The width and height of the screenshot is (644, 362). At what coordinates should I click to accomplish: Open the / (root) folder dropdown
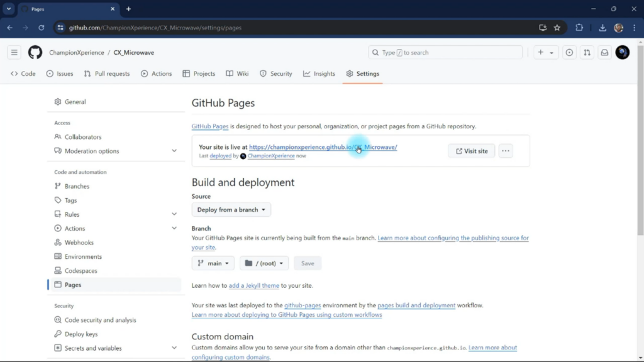tap(264, 263)
